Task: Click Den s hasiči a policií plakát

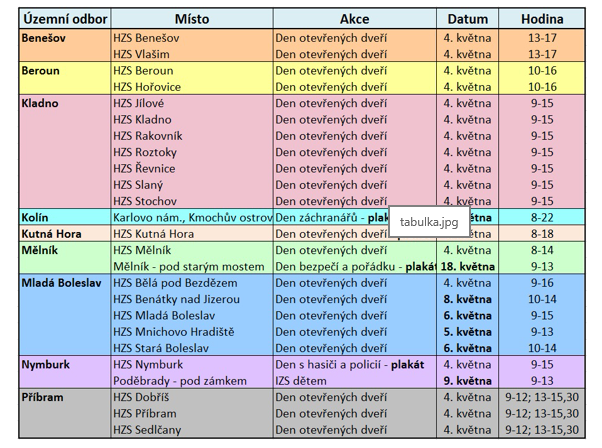Action: [349, 364]
